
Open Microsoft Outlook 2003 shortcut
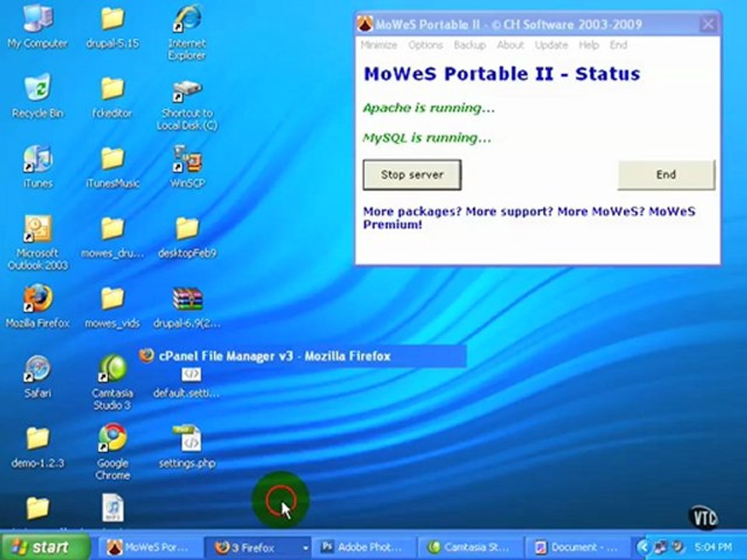coord(37,243)
